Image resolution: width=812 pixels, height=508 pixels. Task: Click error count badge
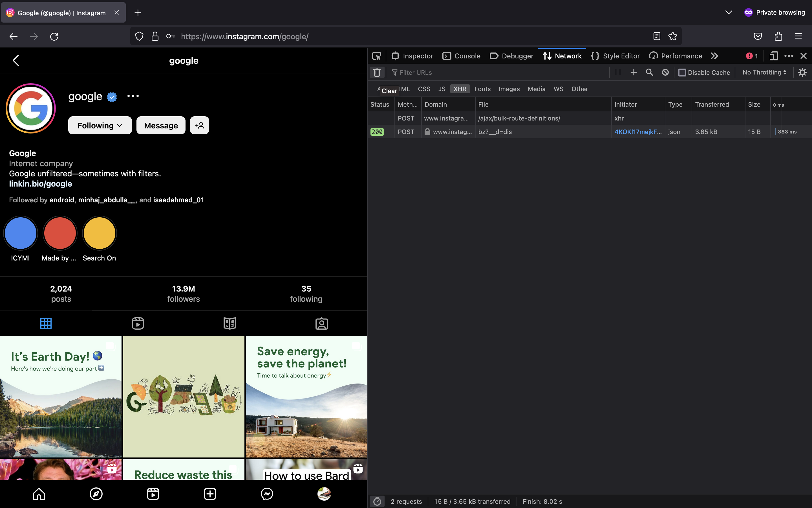point(752,56)
